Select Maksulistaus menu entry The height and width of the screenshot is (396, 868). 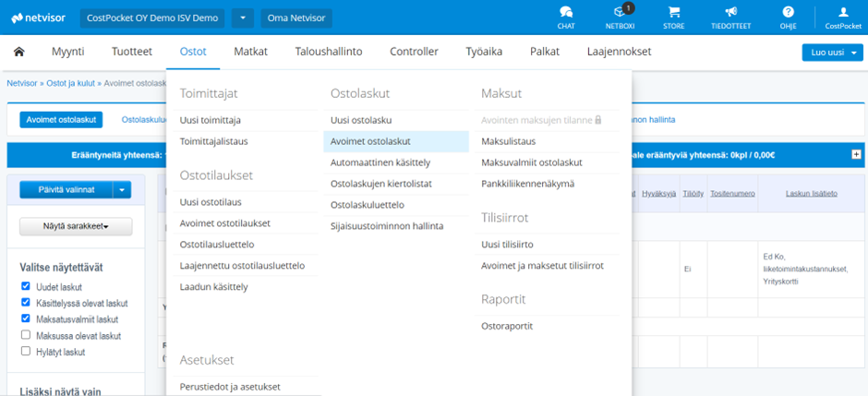click(x=508, y=141)
